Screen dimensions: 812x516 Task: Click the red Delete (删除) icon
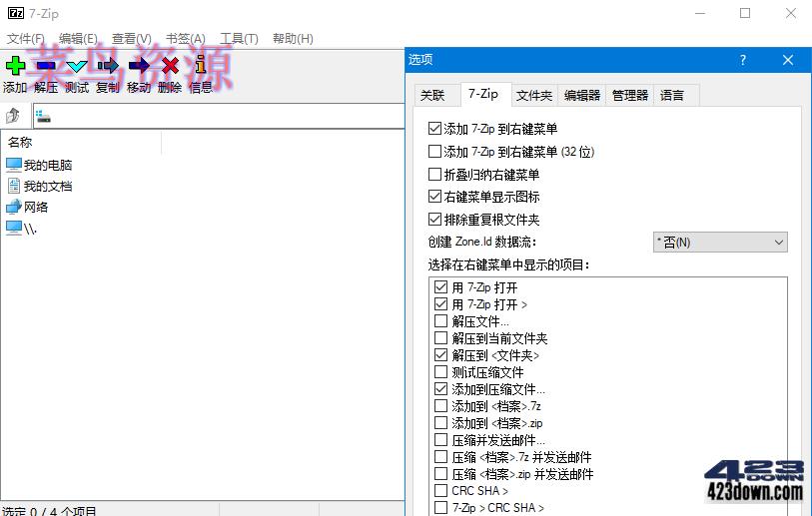click(170, 66)
